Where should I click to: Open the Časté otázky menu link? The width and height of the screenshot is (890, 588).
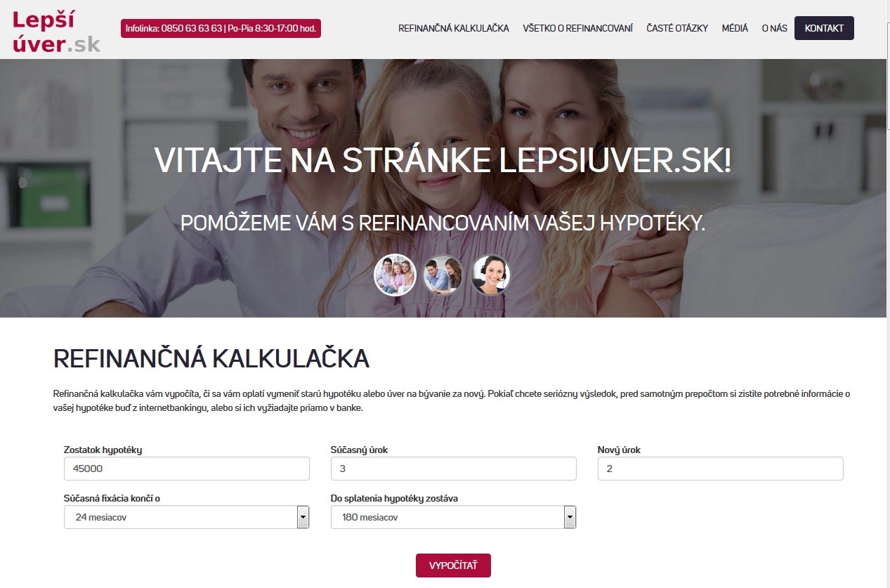(677, 29)
